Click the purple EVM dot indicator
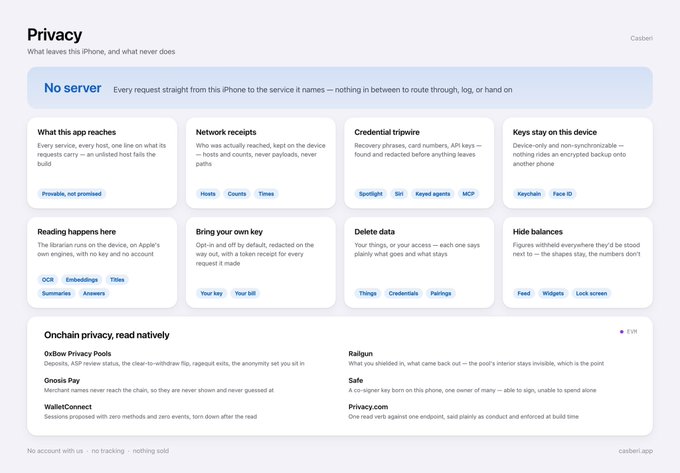This screenshot has width=680, height=473. (621, 332)
